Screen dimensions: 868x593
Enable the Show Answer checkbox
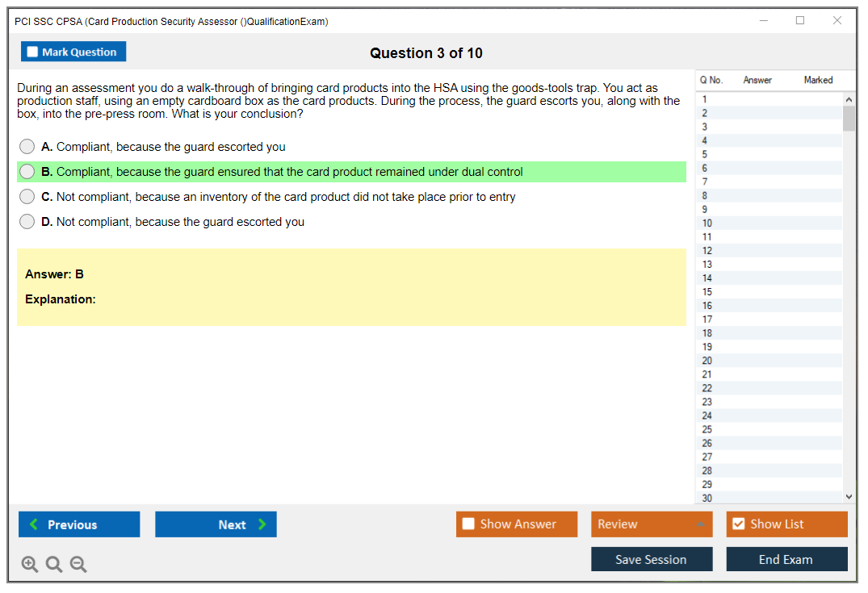pyautogui.click(x=468, y=524)
